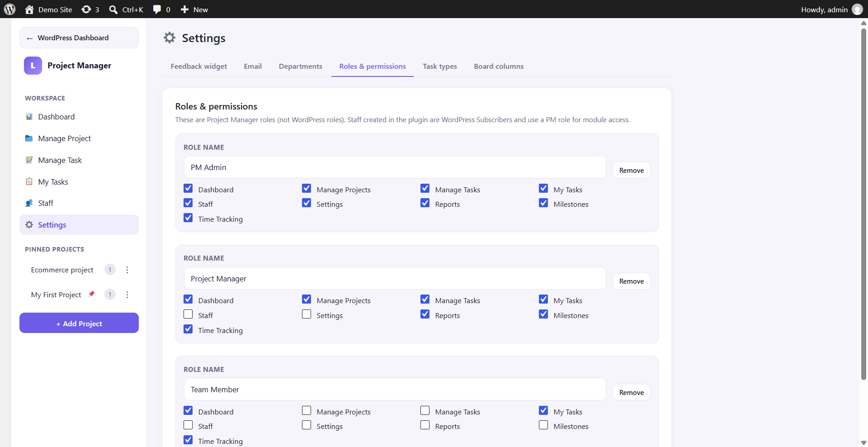Uncheck Dashboard for PM Admin role
Screen dimensions: 868x447
188,189
